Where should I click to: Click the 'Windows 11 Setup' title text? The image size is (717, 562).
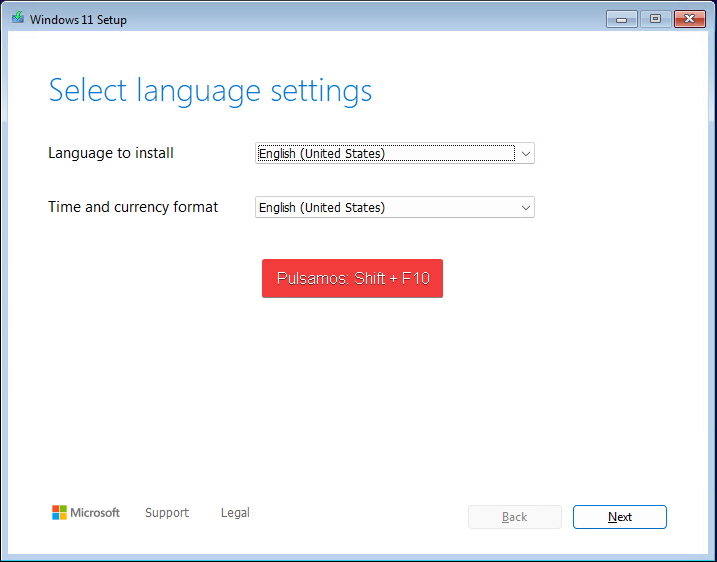tap(78, 20)
